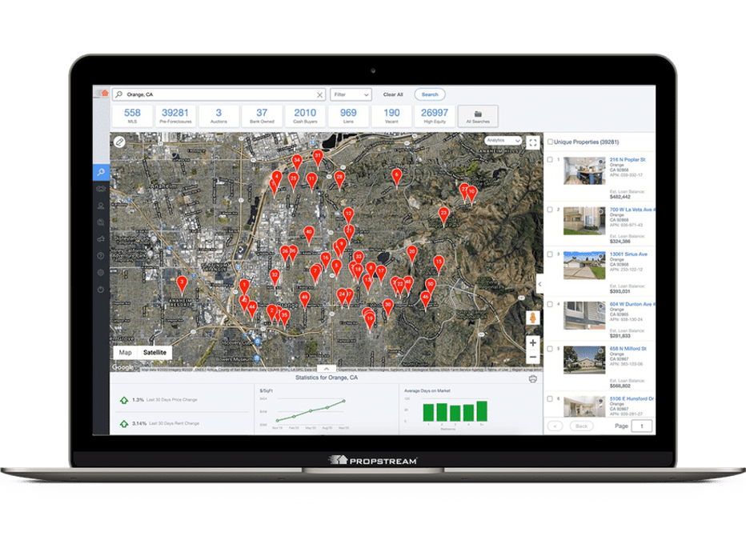Switch to Satellite view
This screenshot has height=560, width=746.
154,353
